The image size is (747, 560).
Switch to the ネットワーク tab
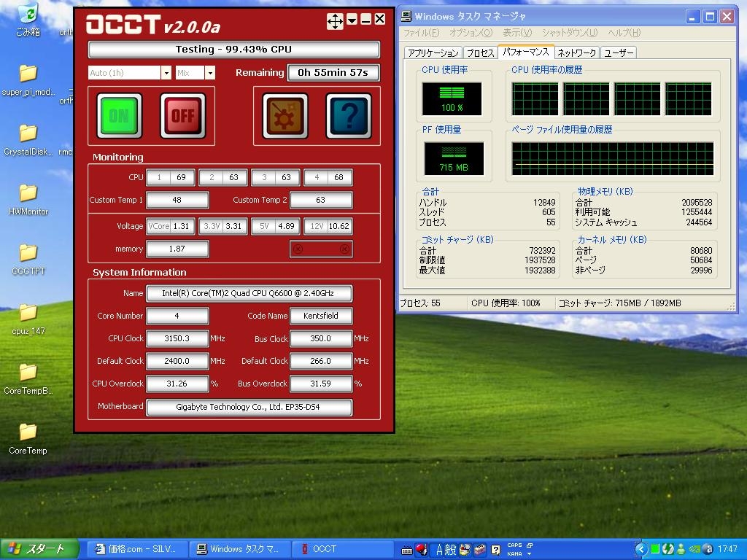tap(576, 52)
